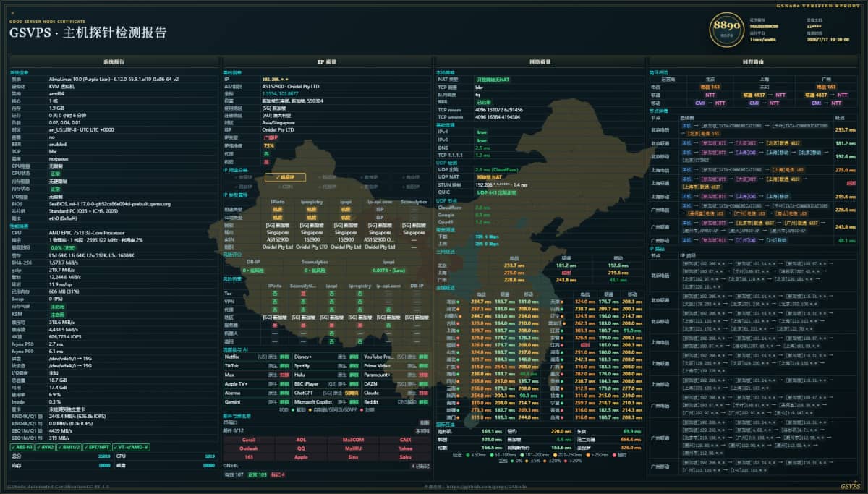Image resolution: width=868 pixels, height=494 pixels.
Task: Click the QQ mail port cell
Action: pyautogui.click(x=301, y=448)
